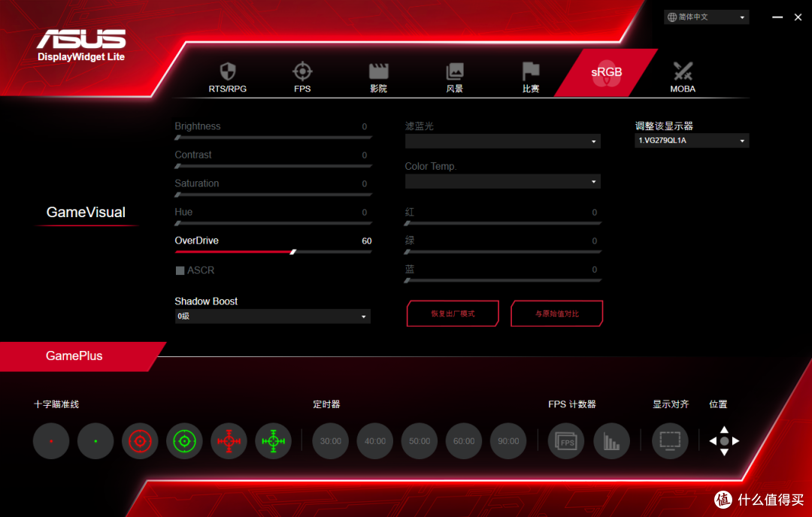
Task: Open the GameVisual section
Action: [86, 212]
